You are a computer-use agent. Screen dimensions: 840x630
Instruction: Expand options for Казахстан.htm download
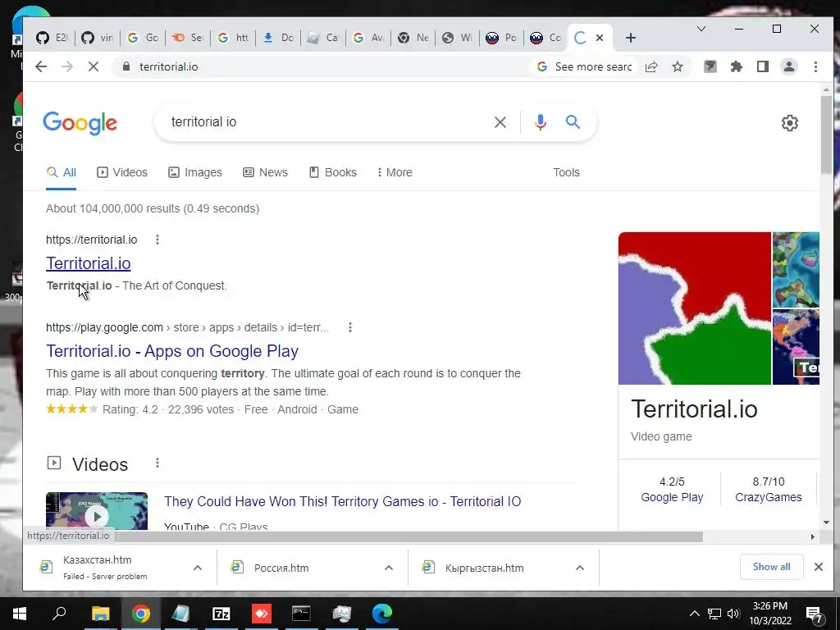[x=198, y=568]
